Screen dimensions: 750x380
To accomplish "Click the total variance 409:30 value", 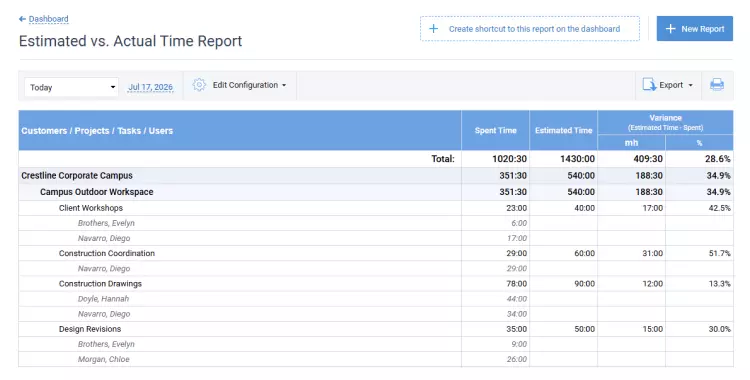I will coord(648,159).
